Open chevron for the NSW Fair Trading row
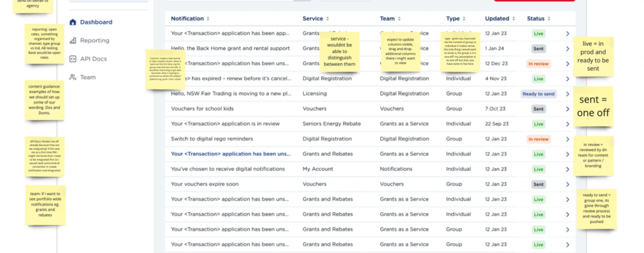The height and width of the screenshot is (253, 644). [x=567, y=94]
